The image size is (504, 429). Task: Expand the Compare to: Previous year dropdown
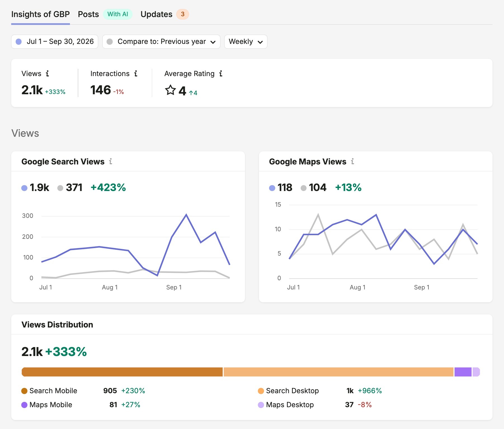tap(161, 42)
